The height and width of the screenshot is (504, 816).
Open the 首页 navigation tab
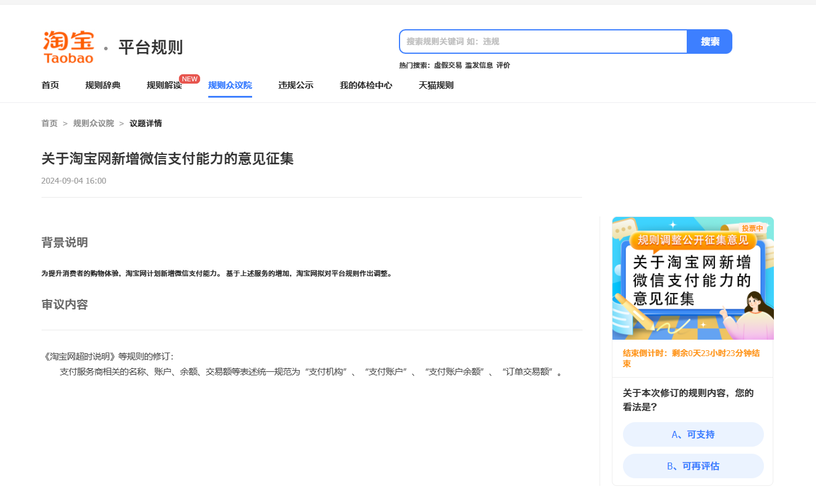tap(50, 85)
